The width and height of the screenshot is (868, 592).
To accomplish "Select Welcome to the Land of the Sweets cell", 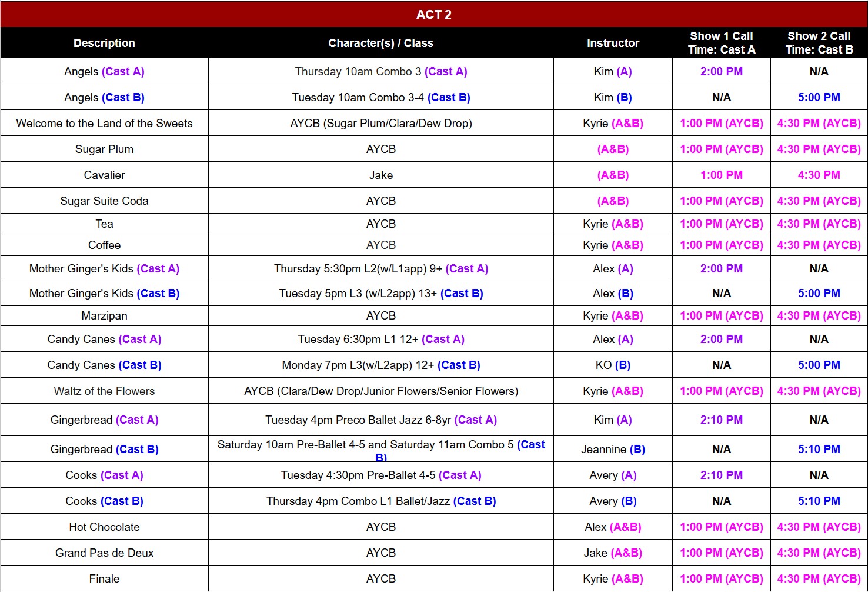I will 104,123.
